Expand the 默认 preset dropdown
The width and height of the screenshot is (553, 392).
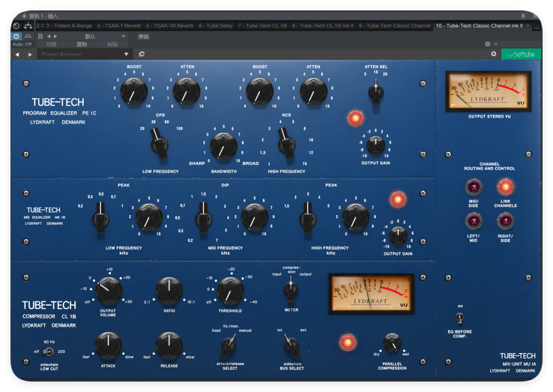94,36
